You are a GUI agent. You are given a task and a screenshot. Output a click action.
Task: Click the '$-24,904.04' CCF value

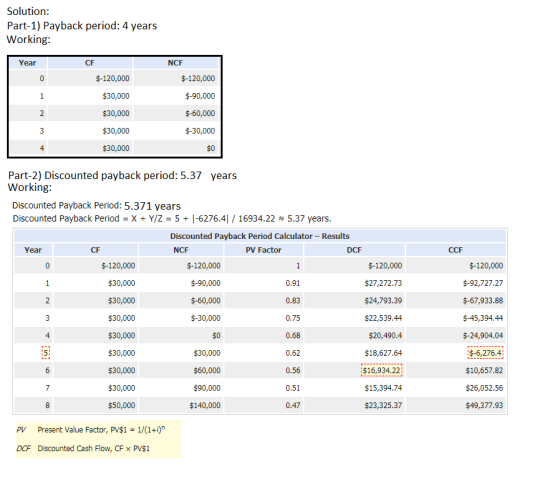[x=483, y=335]
